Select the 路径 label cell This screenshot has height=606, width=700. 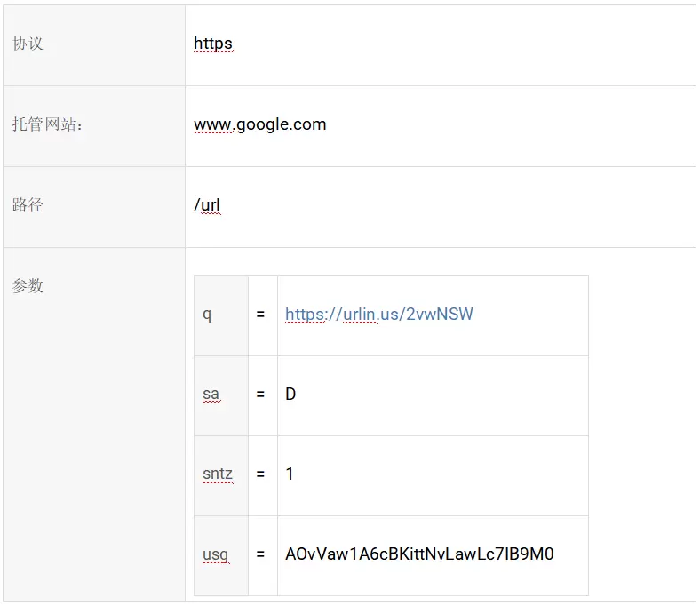(x=28, y=205)
